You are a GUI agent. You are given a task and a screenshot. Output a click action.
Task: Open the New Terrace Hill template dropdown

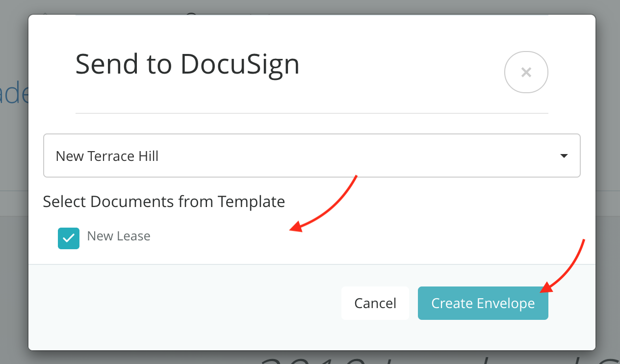311,156
